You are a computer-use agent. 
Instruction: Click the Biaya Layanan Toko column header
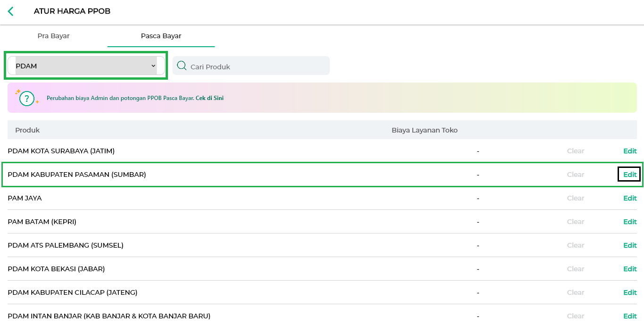point(425,130)
